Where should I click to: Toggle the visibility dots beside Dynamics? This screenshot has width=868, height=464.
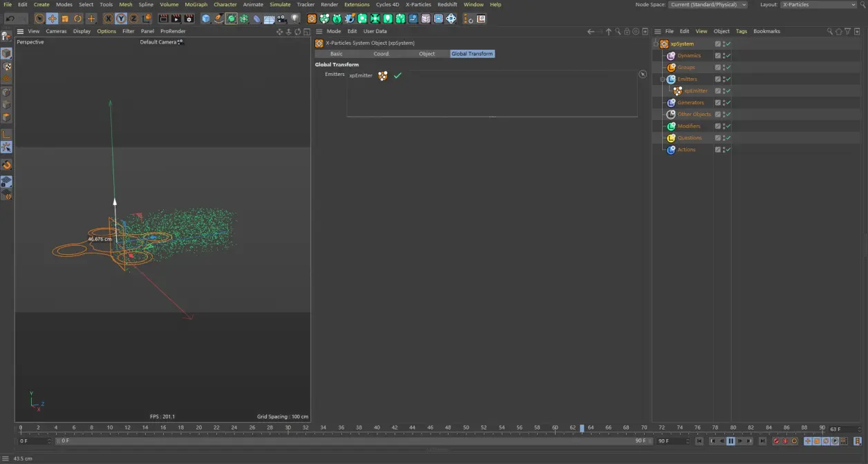coord(723,55)
